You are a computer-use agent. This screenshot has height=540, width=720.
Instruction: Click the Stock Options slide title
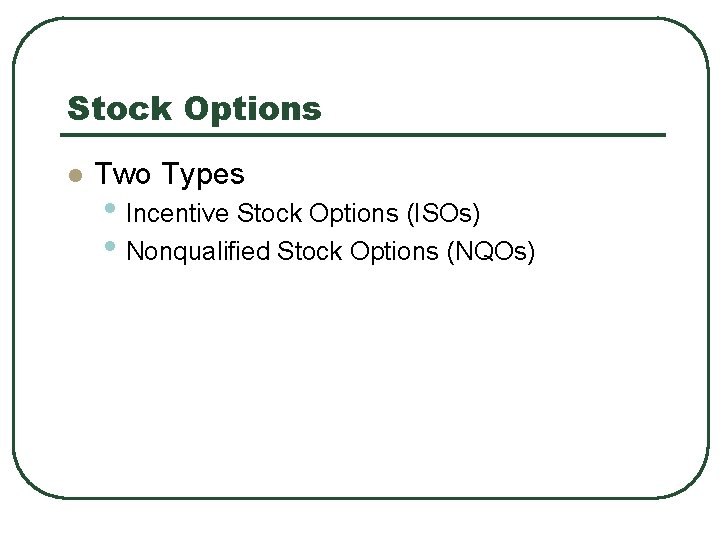click(194, 108)
